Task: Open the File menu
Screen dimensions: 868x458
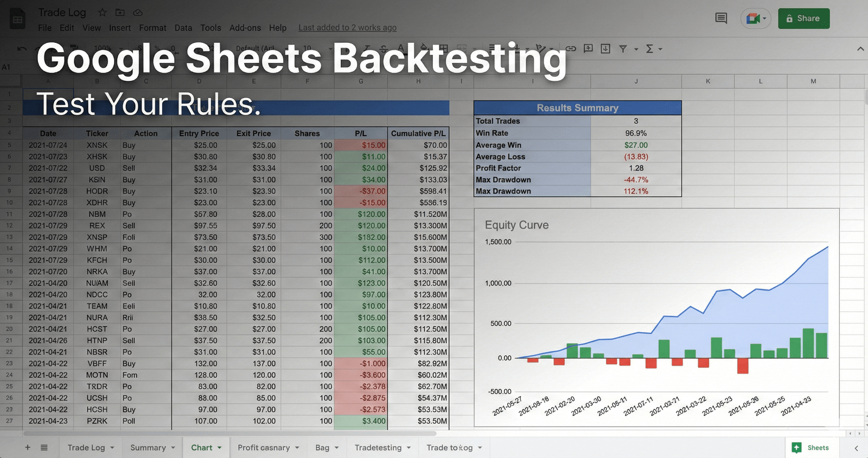Action: pos(45,28)
